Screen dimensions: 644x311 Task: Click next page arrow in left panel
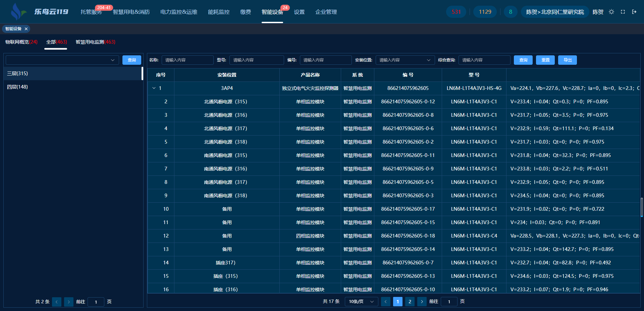69,302
